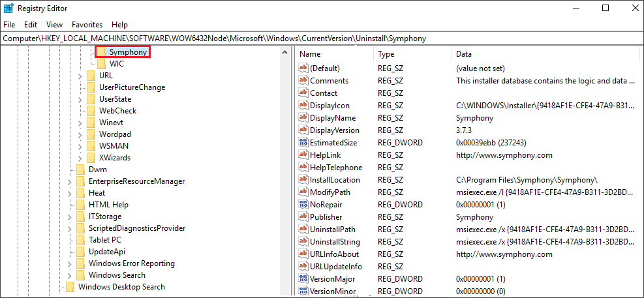Click the REG_DWORD type in the NoRepair row
Viewport: 644px width, 298px height.
click(400, 204)
